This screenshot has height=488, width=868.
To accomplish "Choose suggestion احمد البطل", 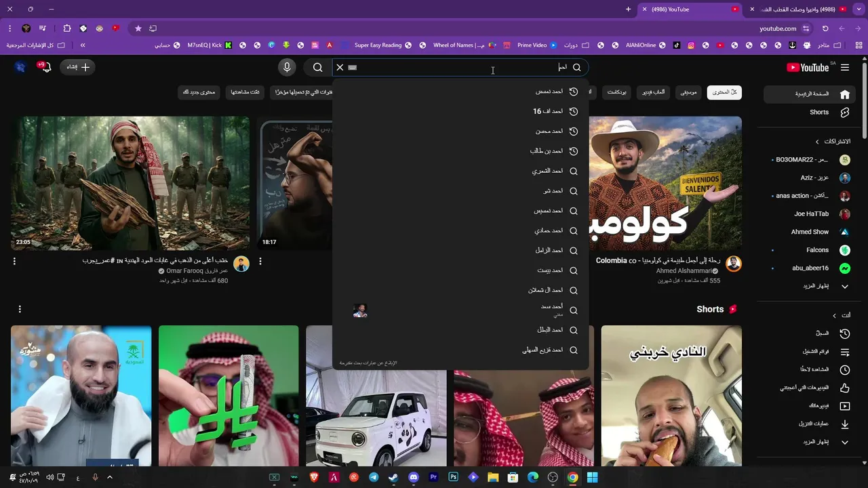I will pyautogui.click(x=461, y=330).
